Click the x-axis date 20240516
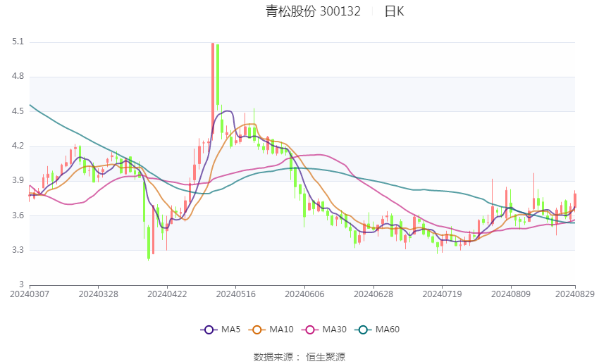Screen dimensions: 599x364 pos(235,294)
